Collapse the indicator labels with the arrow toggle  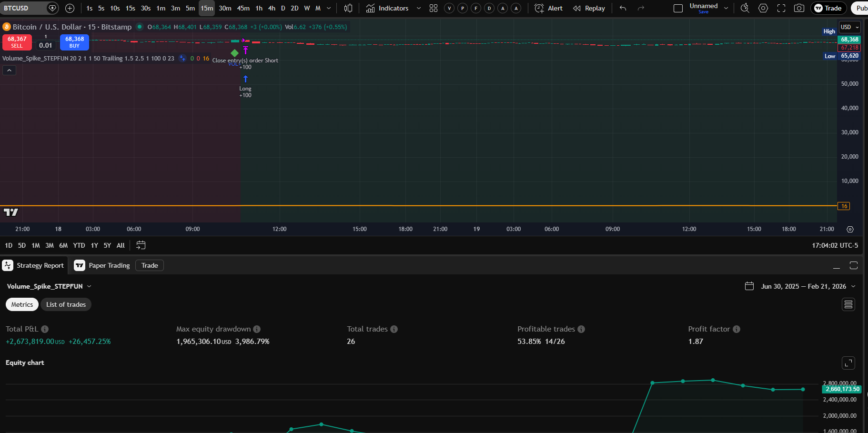pos(9,70)
